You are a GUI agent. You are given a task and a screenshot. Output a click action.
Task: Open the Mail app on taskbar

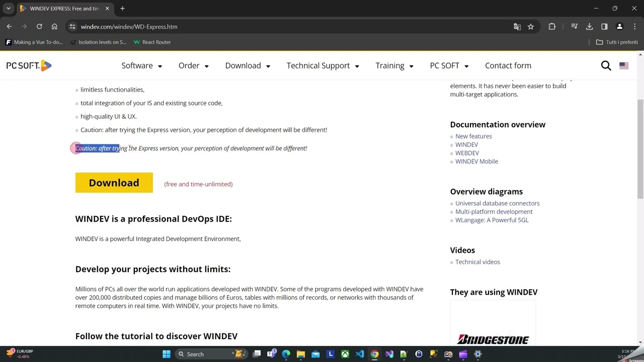point(315,354)
